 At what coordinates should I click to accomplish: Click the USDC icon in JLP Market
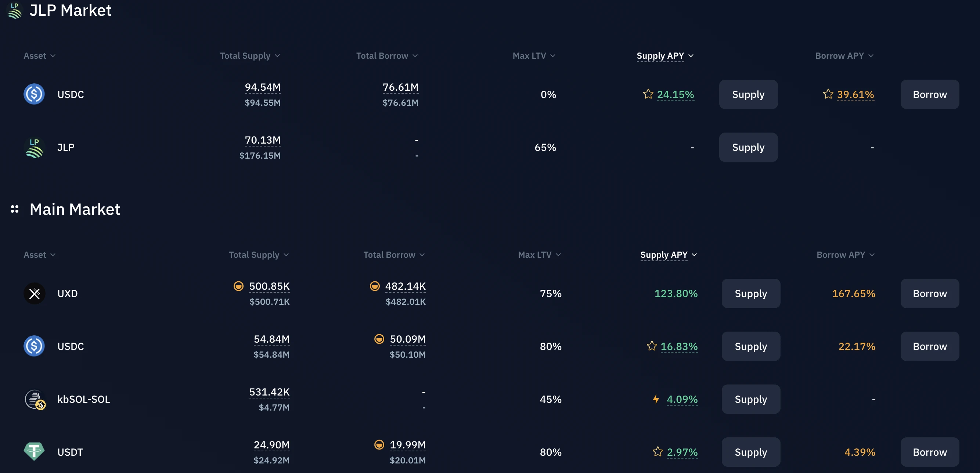click(34, 94)
